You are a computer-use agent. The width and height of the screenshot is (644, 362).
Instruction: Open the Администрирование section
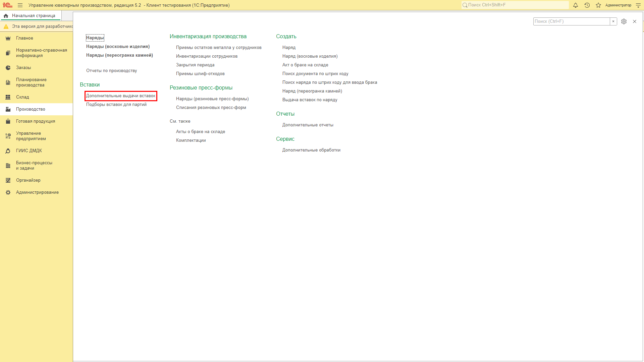click(x=36, y=192)
